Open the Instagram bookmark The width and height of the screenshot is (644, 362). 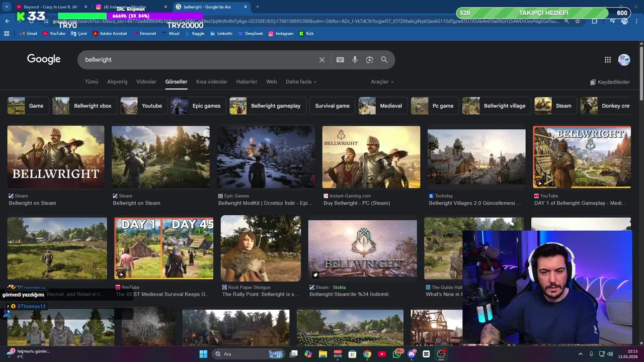click(x=281, y=34)
